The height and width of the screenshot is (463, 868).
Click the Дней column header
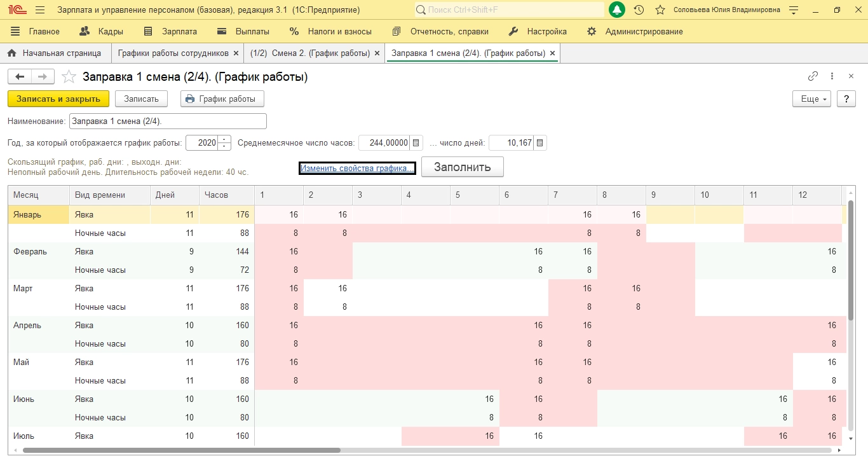tap(175, 195)
